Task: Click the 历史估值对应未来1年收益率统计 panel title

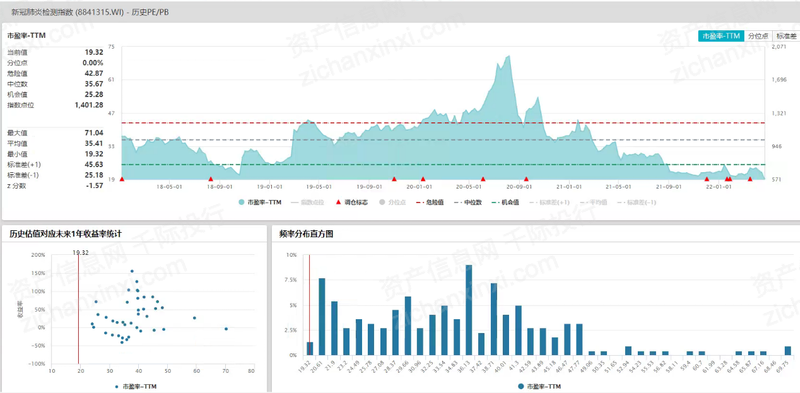Action: coord(65,234)
